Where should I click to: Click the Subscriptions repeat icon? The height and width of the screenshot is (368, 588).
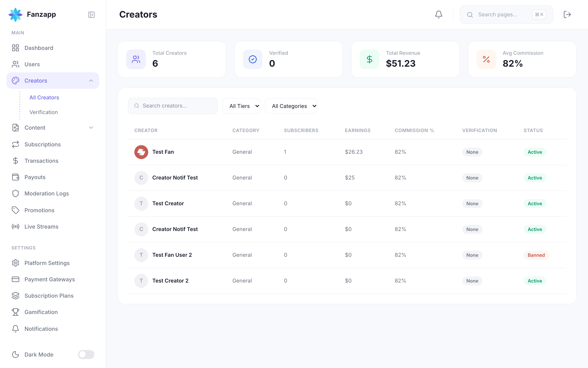(16, 144)
